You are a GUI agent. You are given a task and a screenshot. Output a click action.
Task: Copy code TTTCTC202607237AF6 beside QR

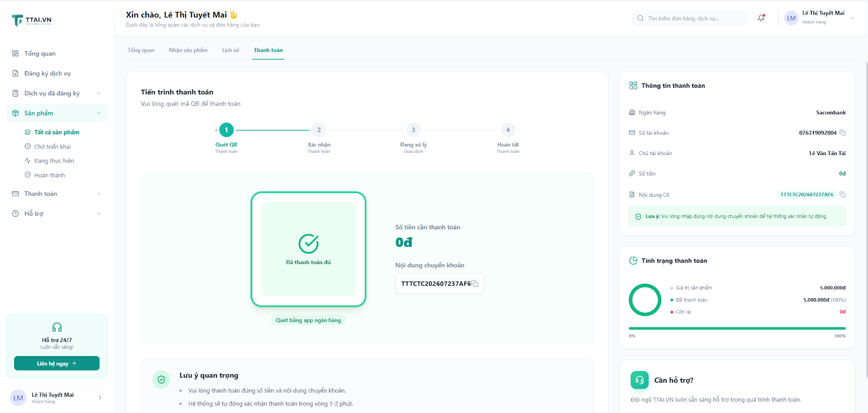(475, 284)
